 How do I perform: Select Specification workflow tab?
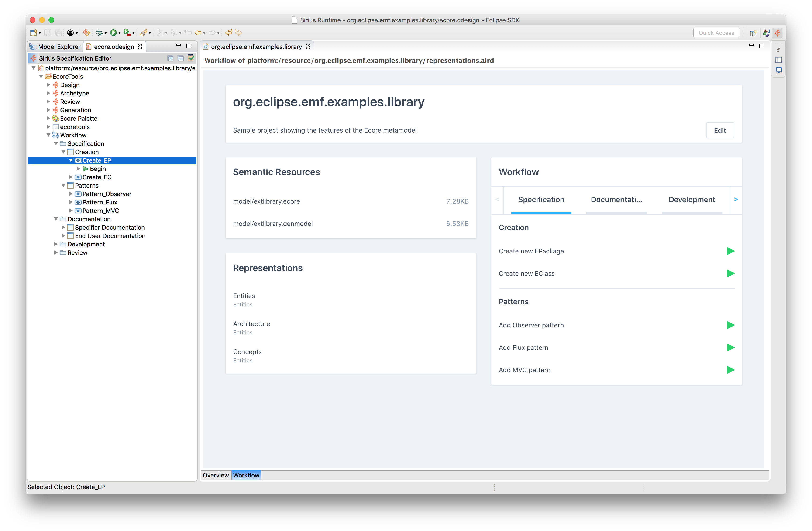click(541, 200)
